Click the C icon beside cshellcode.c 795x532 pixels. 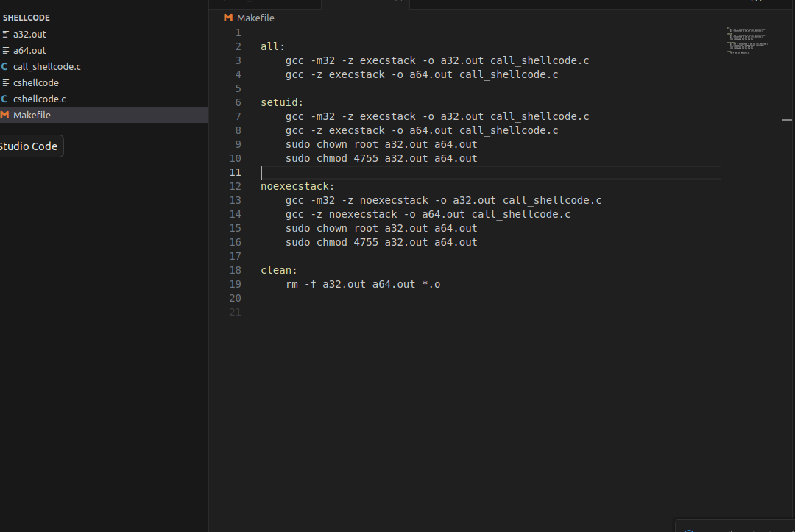(4, 99)
